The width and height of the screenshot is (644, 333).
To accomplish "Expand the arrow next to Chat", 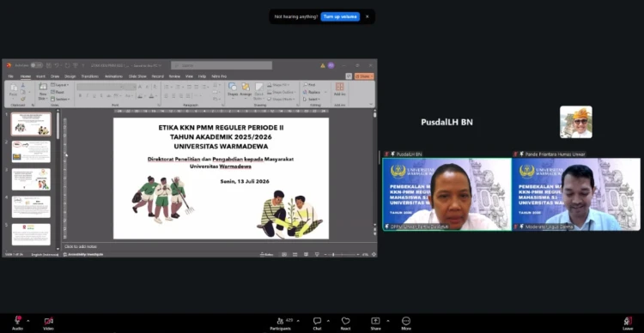I will (x=328, y=320).
